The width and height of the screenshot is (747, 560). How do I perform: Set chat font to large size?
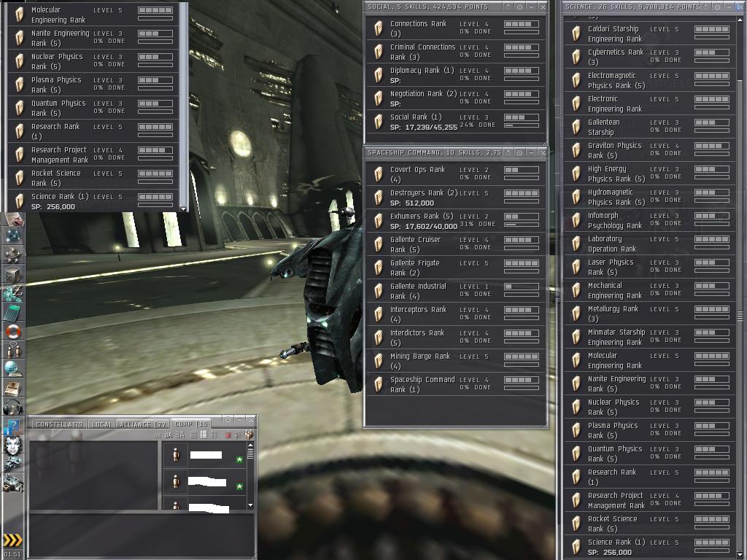pos(180,435)
